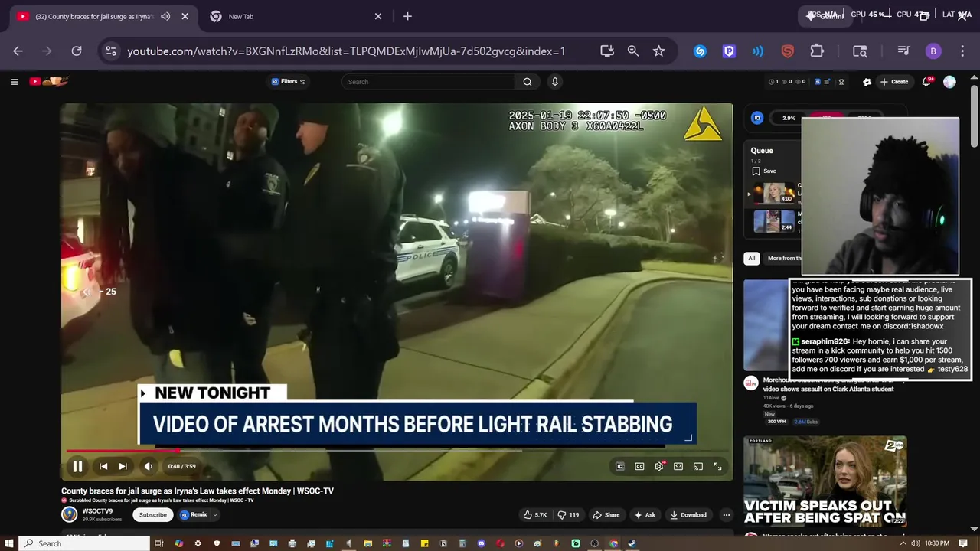
Task: Close the New Tab tab
Action: tap(378, 16)
